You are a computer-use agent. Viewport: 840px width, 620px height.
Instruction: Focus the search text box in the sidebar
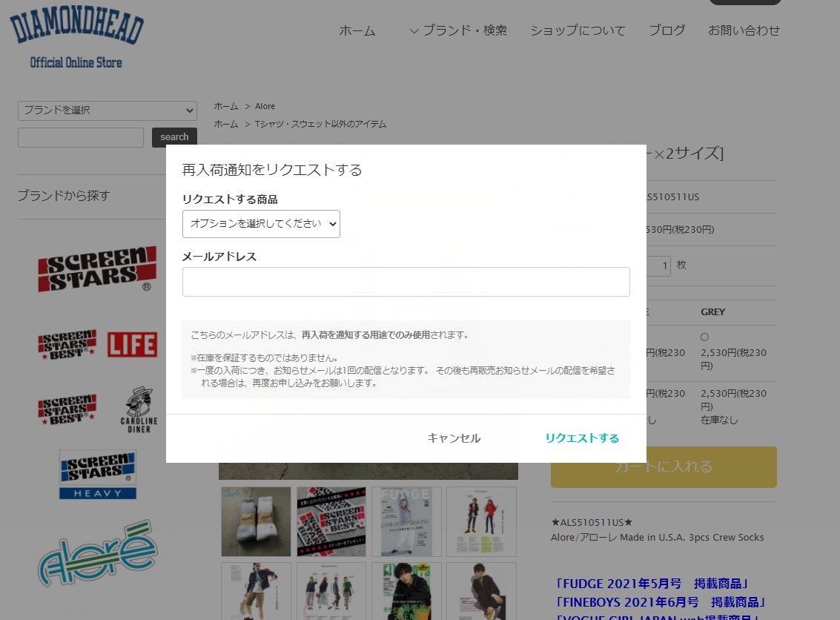pos(81,137)
